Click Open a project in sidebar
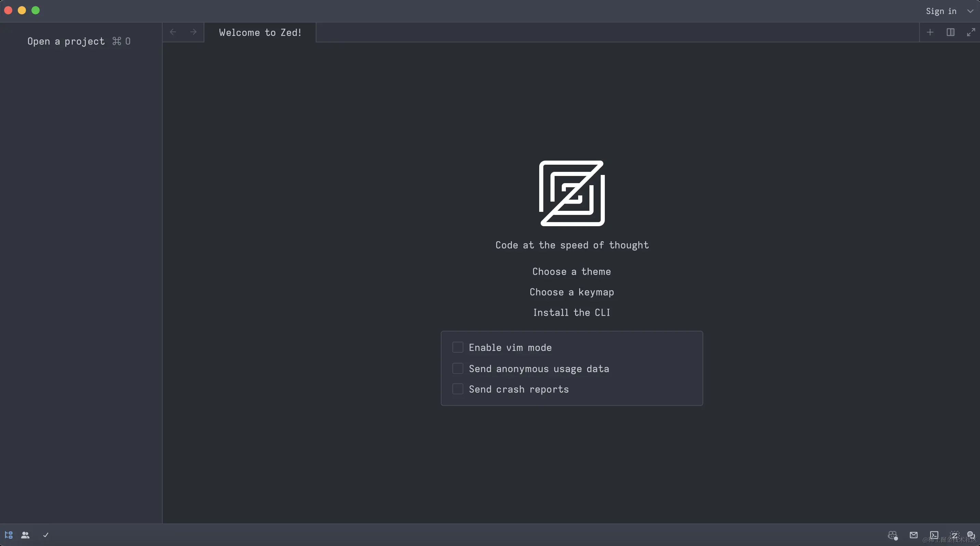The image size is (980, 546). (x=66, y=41)
